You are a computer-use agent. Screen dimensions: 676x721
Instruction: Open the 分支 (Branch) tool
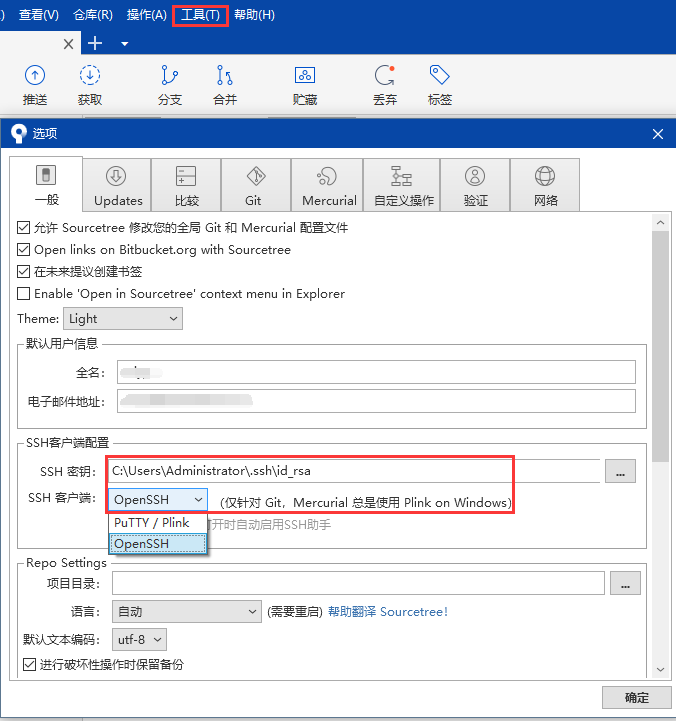pos(170,85)
